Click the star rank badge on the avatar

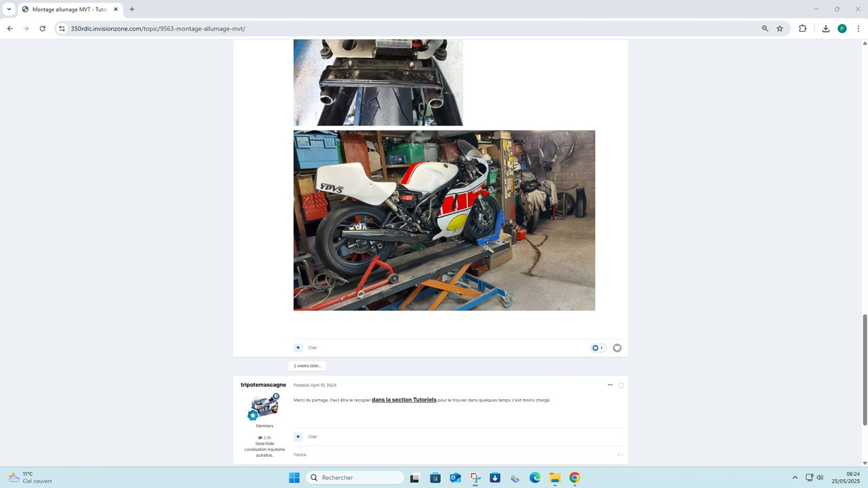click(253, 415)
